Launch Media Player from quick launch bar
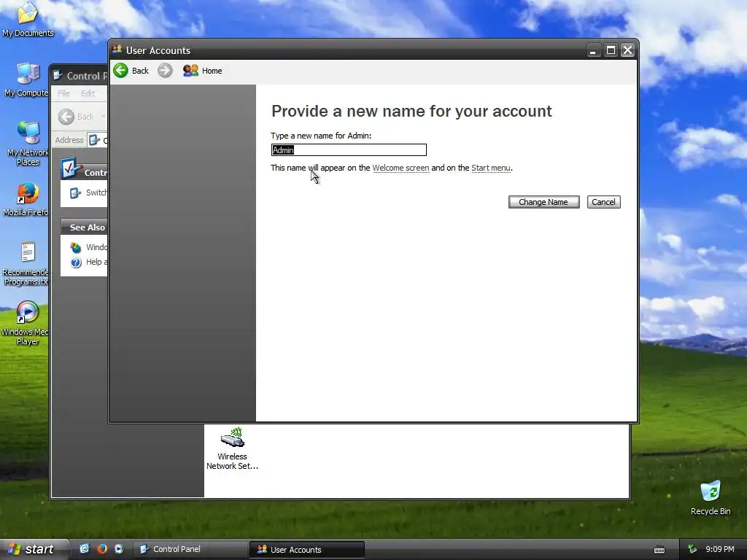The image size is (747, 560). point(119,549)
